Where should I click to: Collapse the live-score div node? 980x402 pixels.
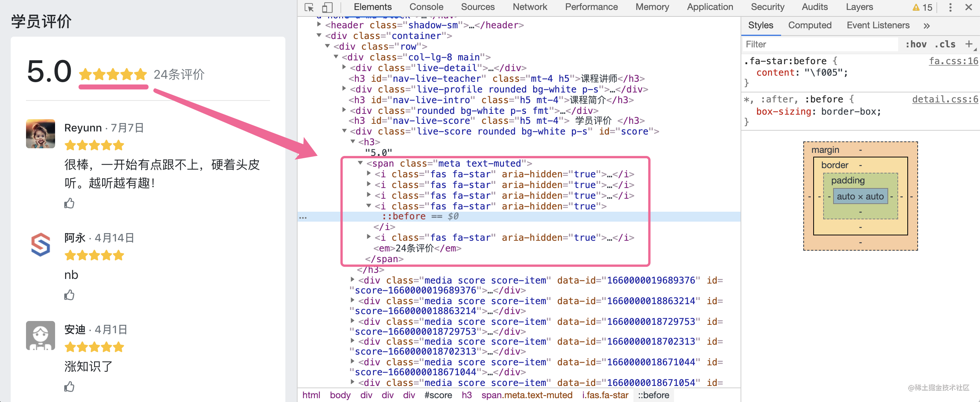(344, 131)
